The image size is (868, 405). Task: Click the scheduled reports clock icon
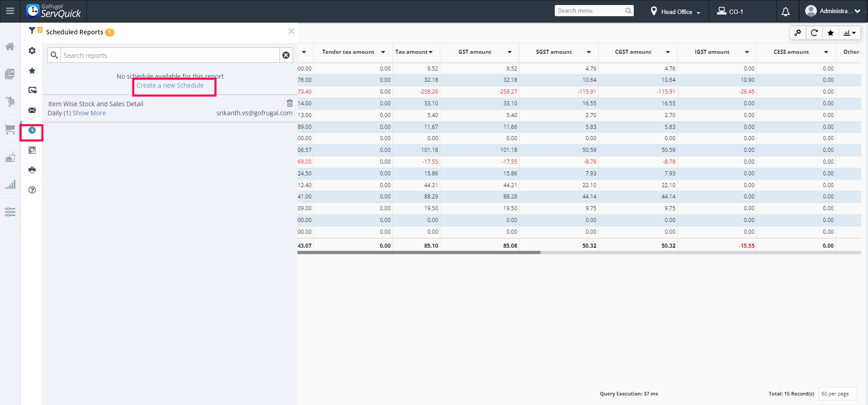click(32, 130)
